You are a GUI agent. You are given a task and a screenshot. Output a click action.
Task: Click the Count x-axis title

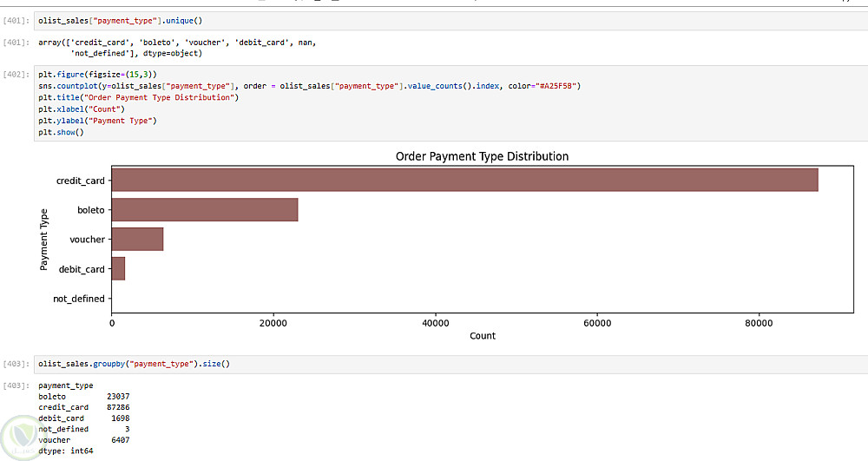482,336
